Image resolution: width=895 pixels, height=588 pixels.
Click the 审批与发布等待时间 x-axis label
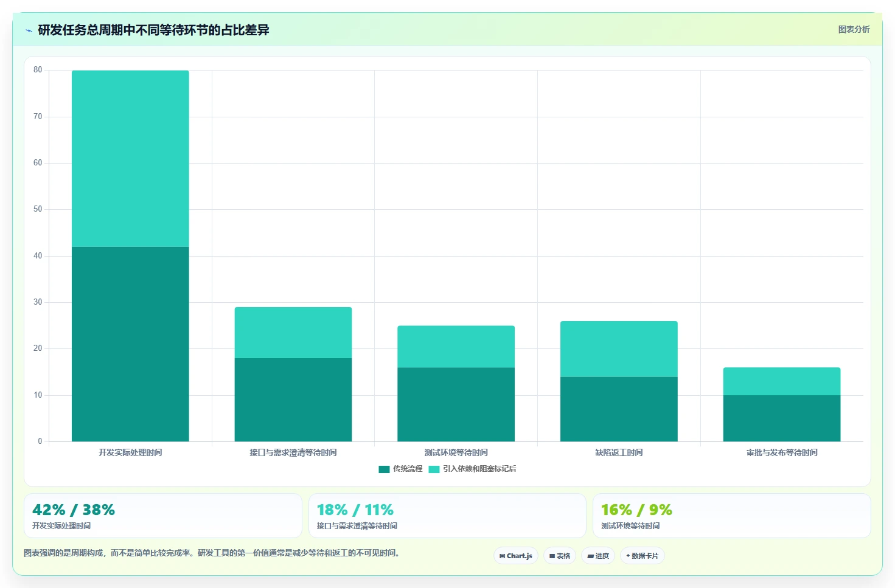pyautogui.click(x=782, y=452)
